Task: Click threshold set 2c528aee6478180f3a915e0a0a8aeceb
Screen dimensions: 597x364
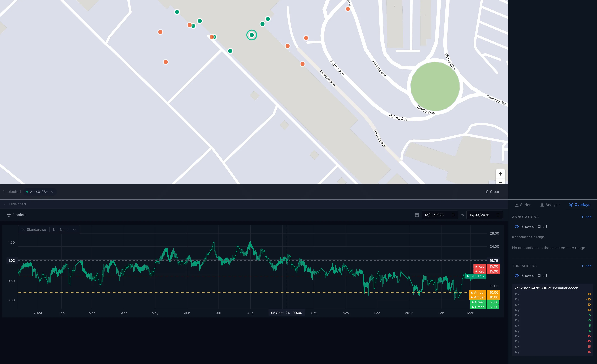Action: pos(546,288)
